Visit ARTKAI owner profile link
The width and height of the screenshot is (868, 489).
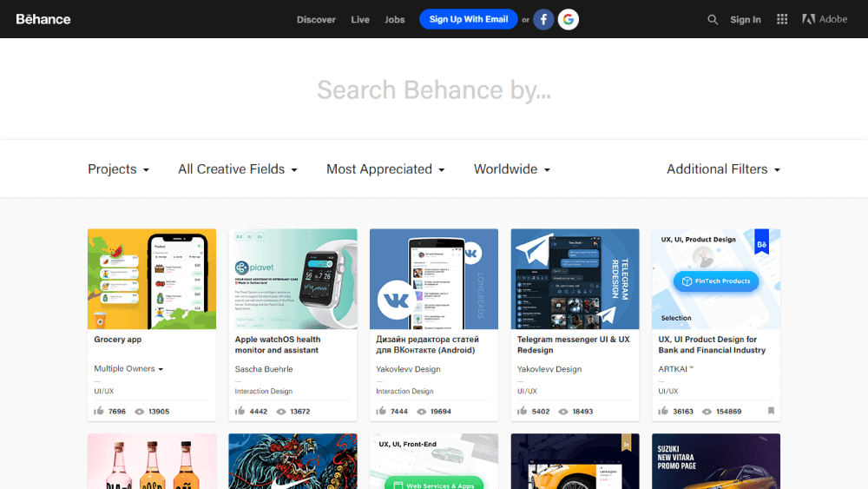pyautogui.click(x=675, y=369)
